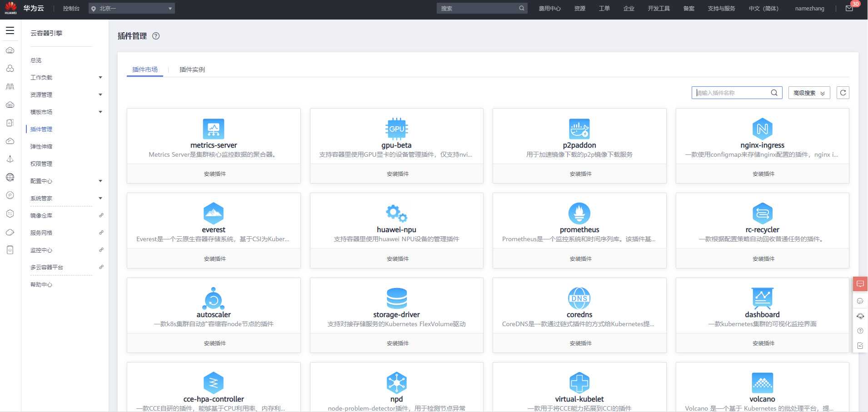Open 企业 in the top bar
The image size is (868, 412).
point(629,8)
